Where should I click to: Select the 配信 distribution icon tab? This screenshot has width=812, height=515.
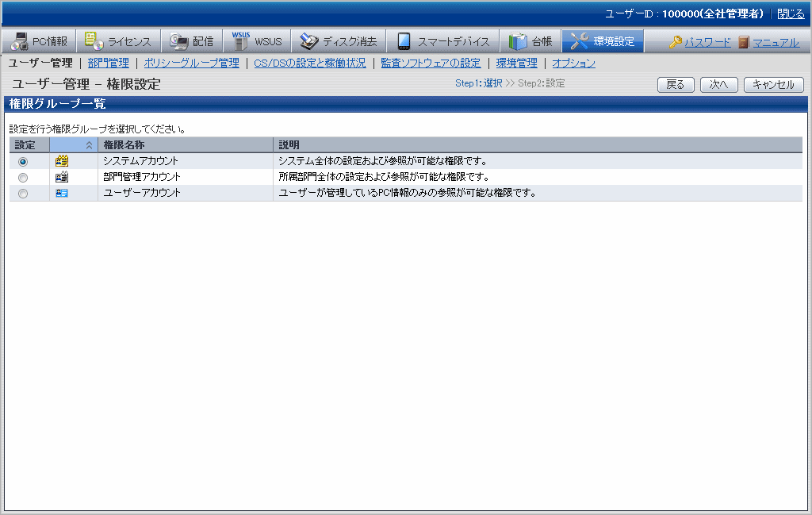point(192,41)
